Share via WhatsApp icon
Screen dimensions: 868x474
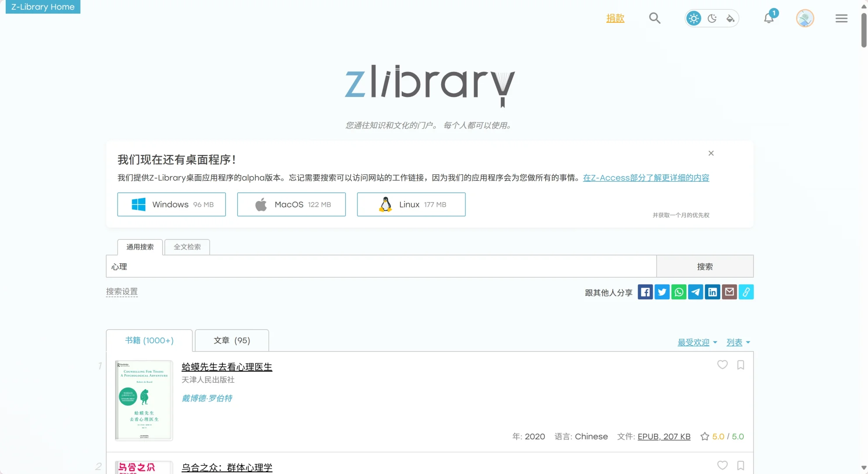[x=679, y=292]
